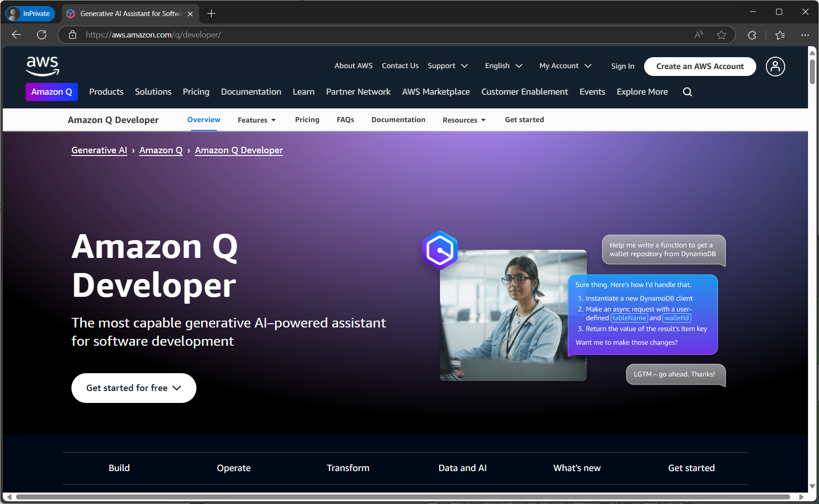This screenshot has width=819, height=504.
Task: Open Documentation in the sub-navigation
Action: 398,120
